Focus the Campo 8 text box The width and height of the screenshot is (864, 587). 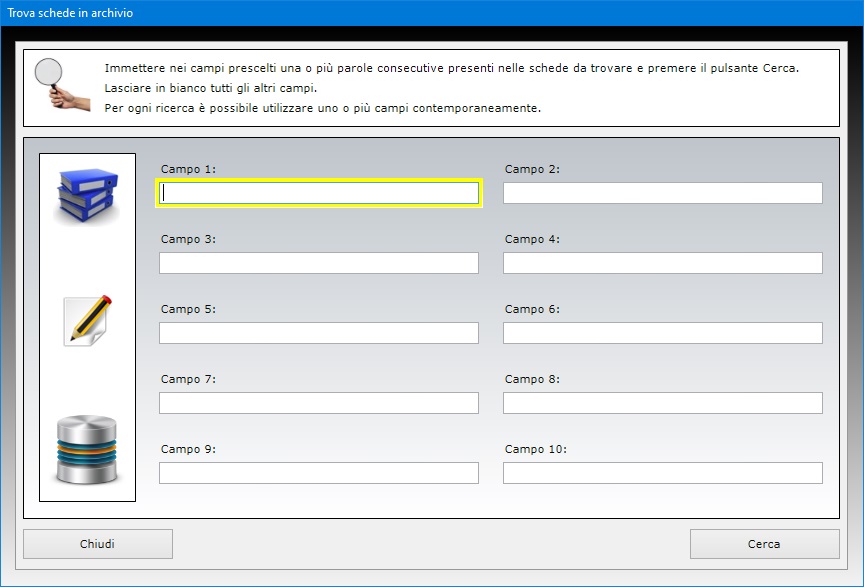click(x=663, y=403)
